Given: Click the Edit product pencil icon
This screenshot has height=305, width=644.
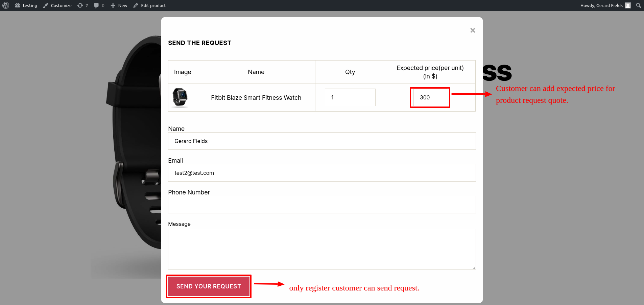Looking at the screenshot, I should tap(136, 5).
